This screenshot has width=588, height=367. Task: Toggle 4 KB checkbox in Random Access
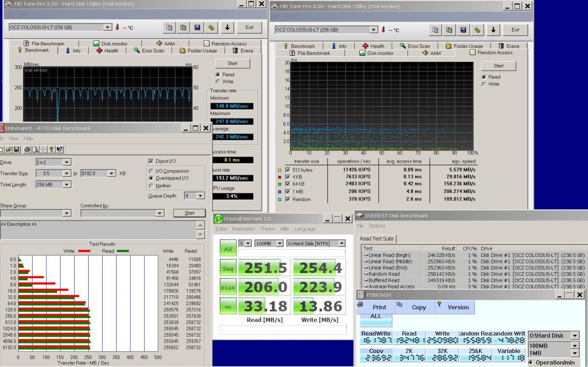288,177
